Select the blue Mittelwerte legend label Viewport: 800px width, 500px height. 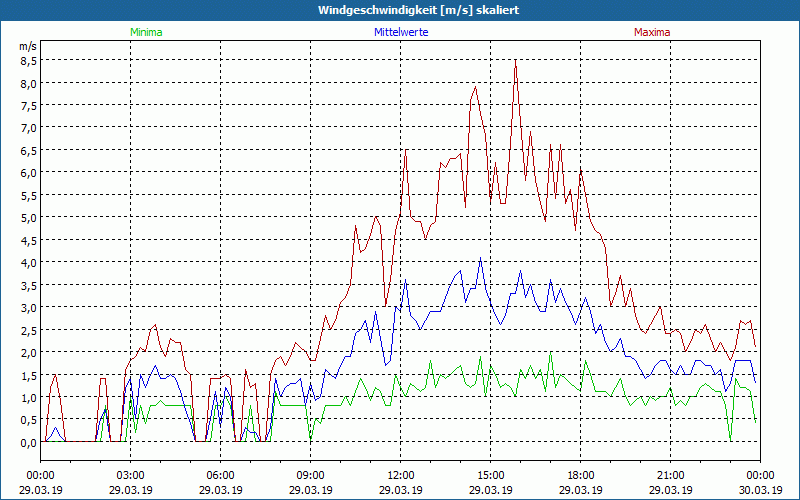pyautogui.click(x=400, y=32)
